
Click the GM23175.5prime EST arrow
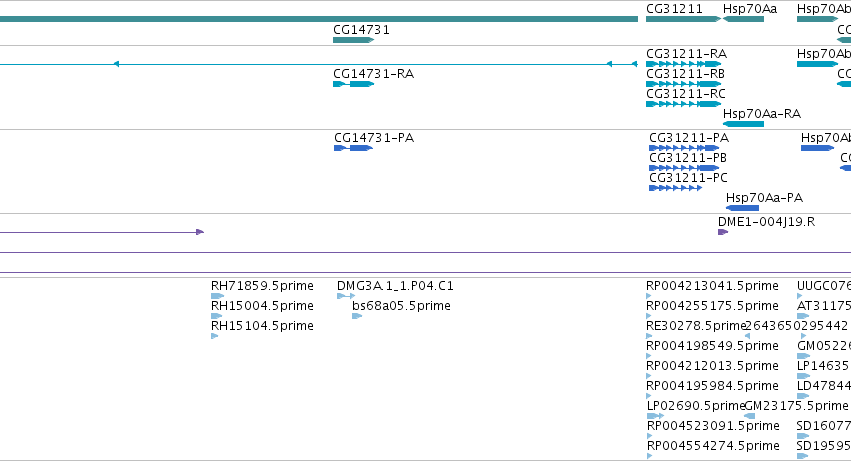pyautogui.click(x=750, y=416)
